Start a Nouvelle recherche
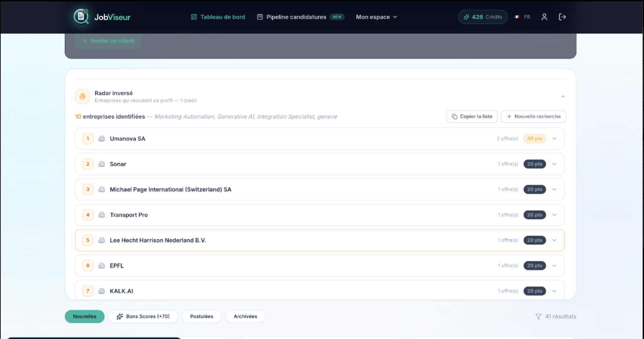 pos(533,116)
